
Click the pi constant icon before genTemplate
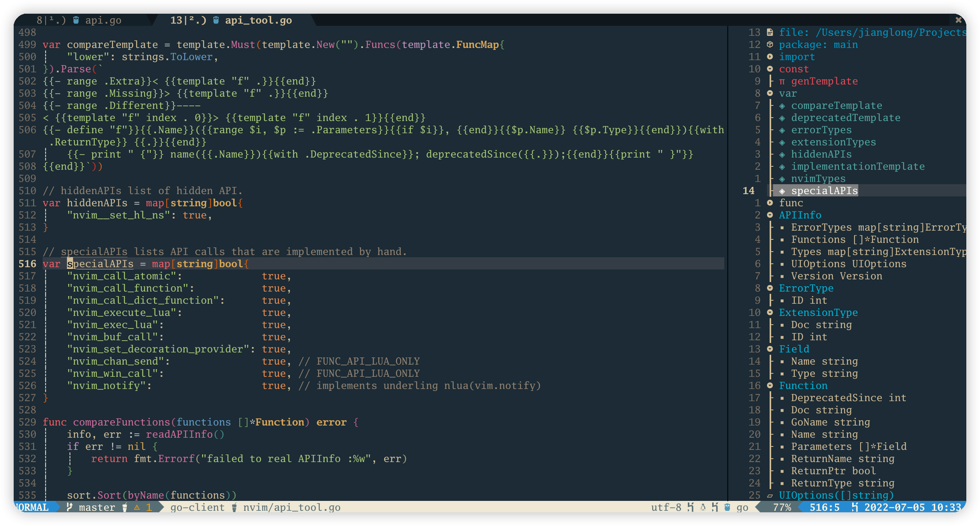(x=782, y=81)
